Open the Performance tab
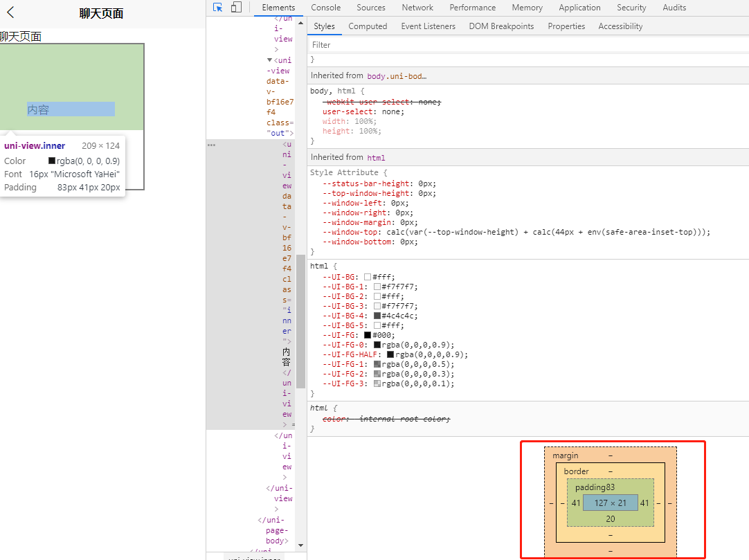Image resolution: width=749 pixels, height=560 pixels. (472, 8)
